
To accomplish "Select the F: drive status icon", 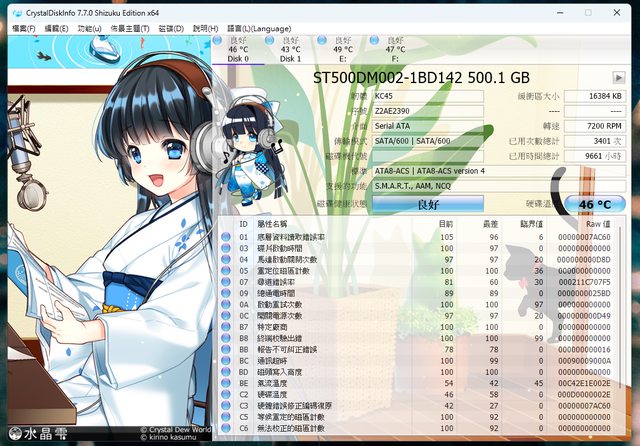I will pyautogui.click(x=393, y=48).
